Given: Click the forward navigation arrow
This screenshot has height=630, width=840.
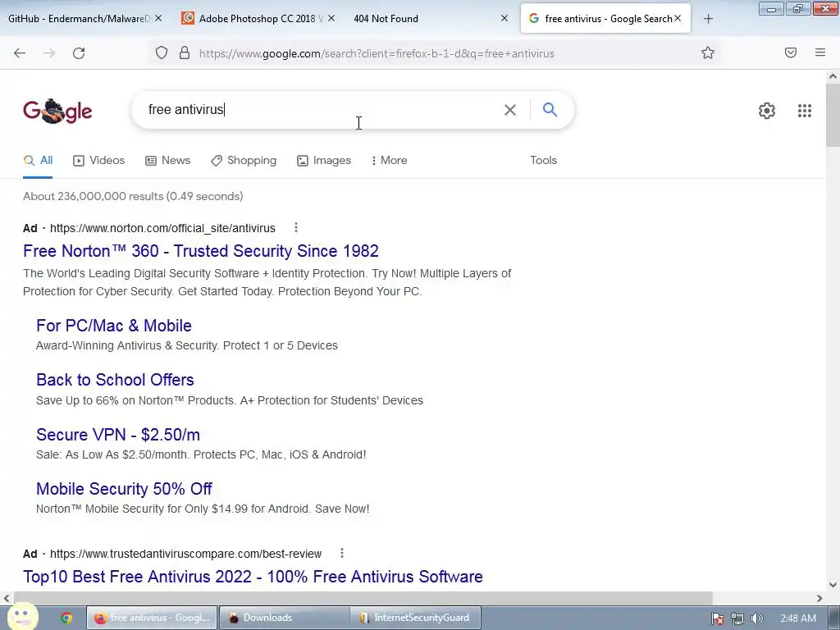Looking at the screenshot, I should (49, 53).
